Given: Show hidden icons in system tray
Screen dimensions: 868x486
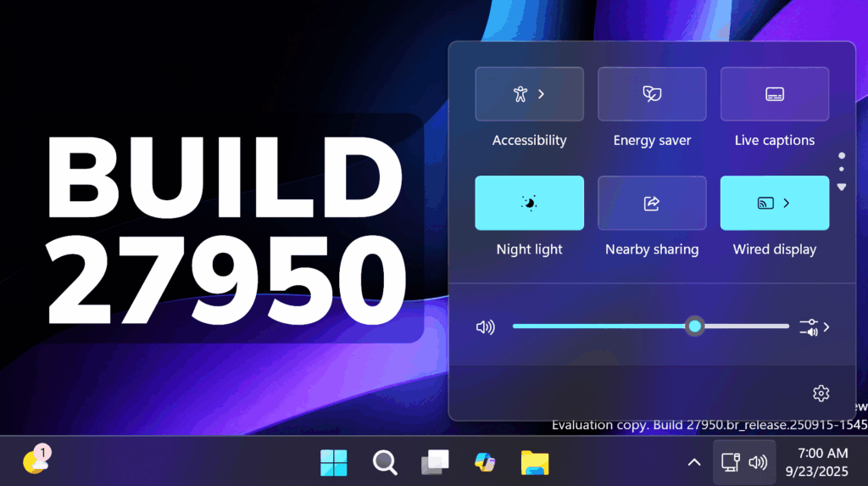Looking at the screenshot, I should [693, 462].
